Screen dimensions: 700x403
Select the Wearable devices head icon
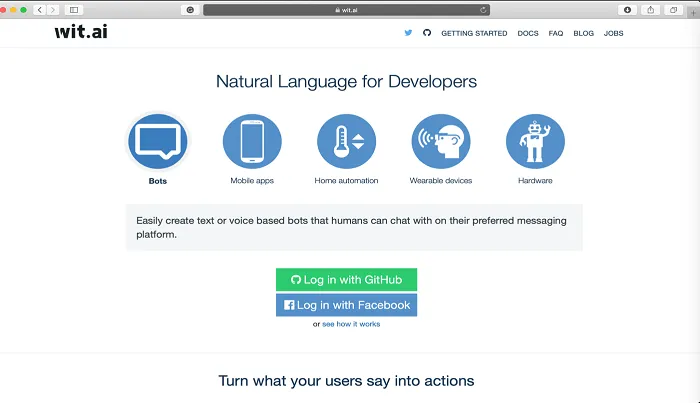click(441, 141)
